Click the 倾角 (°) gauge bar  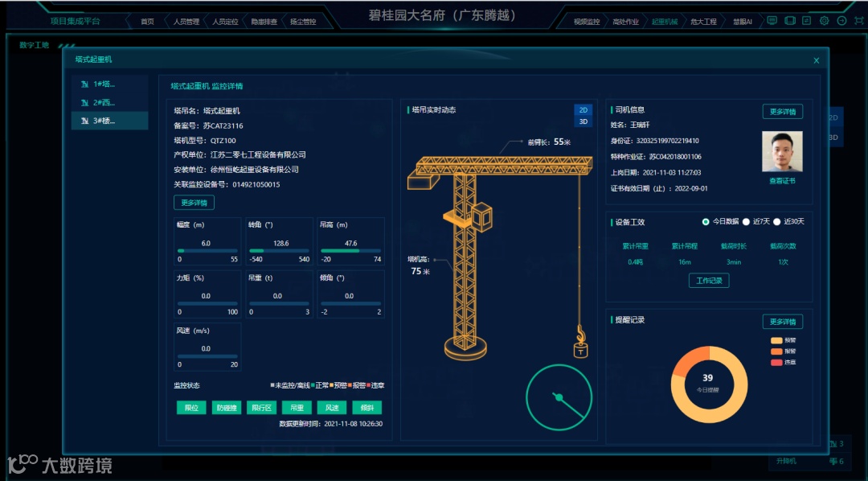[351, 304]
